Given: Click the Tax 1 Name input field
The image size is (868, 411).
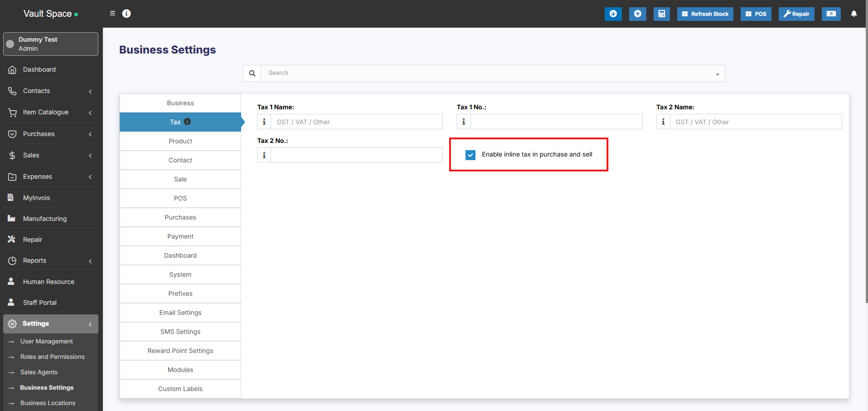Looking at the screenshot, I should coord(356,122).
